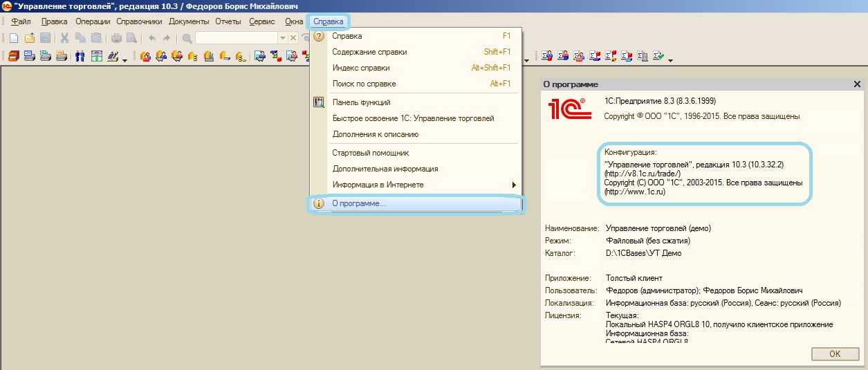This screenshot has width=868, height=370.
Task: Click the Справка menu bar item
Action: point(329,21)
